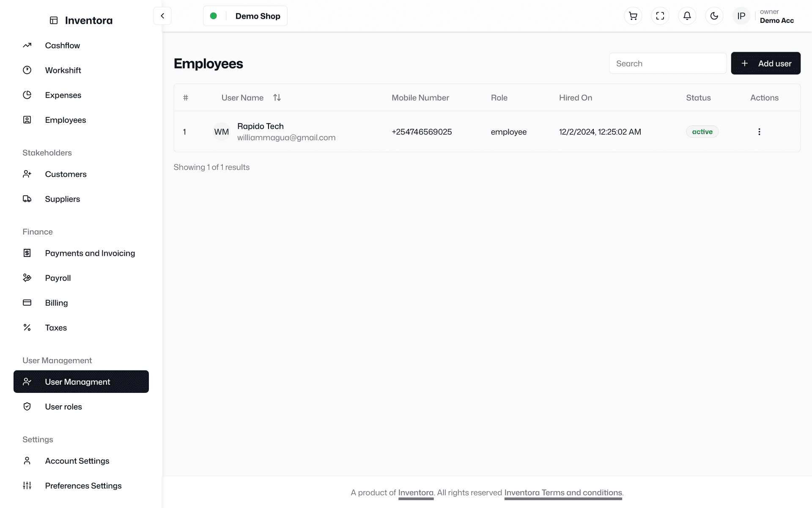Click the User roles shield icon
Image resolution: width=812 pixels, height=508 pixels.
pyautogui.click(x=27, y=406)
